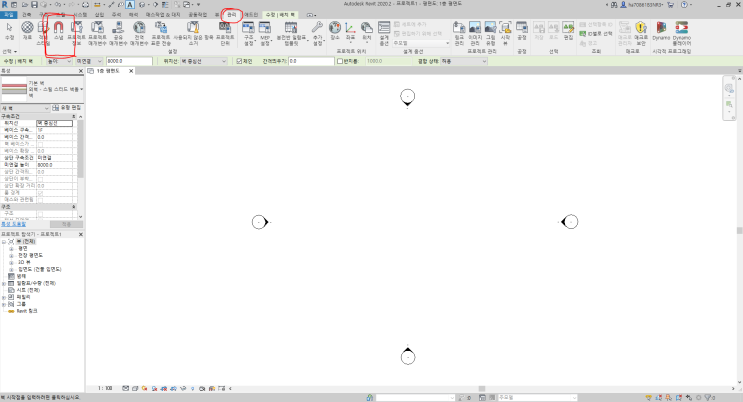Open the Location Line dropdown
This screenshot has height=402, width=743.
[203, 61]
